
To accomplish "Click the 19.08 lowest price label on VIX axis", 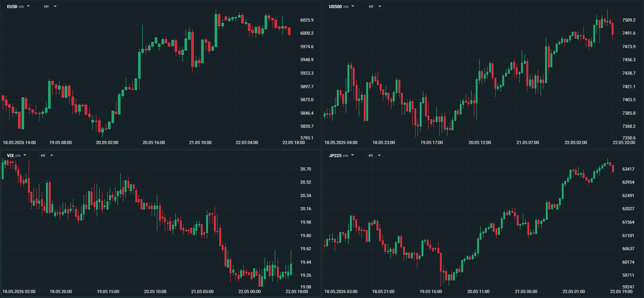I will point(306,287).
